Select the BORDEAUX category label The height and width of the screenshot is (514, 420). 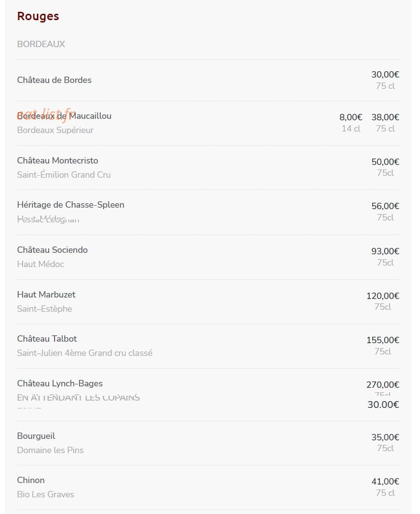coord(41,44)
